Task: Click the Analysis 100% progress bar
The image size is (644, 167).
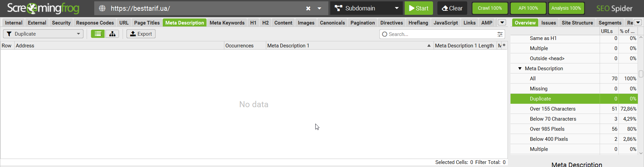Action: coord(566,8)
